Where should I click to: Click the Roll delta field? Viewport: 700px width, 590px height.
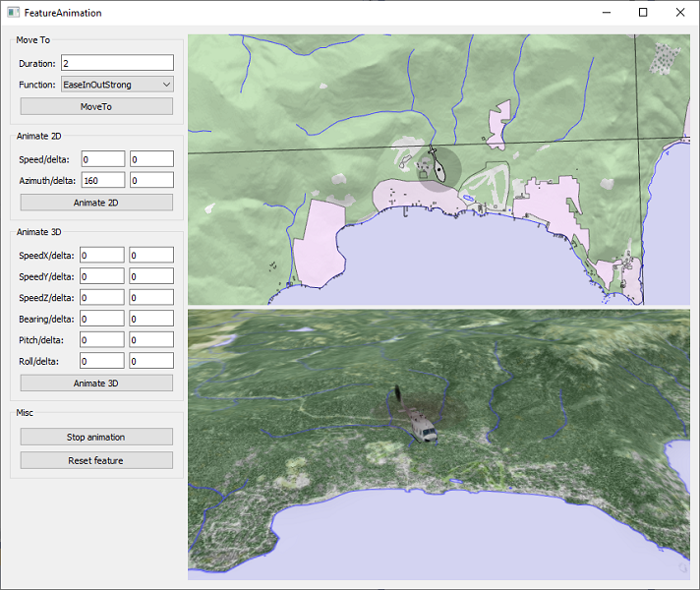point(150,361)
